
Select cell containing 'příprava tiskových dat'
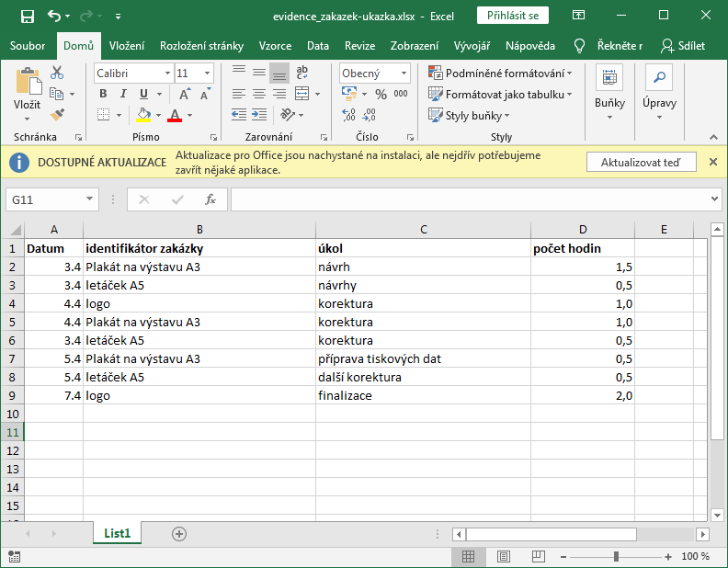422,358
